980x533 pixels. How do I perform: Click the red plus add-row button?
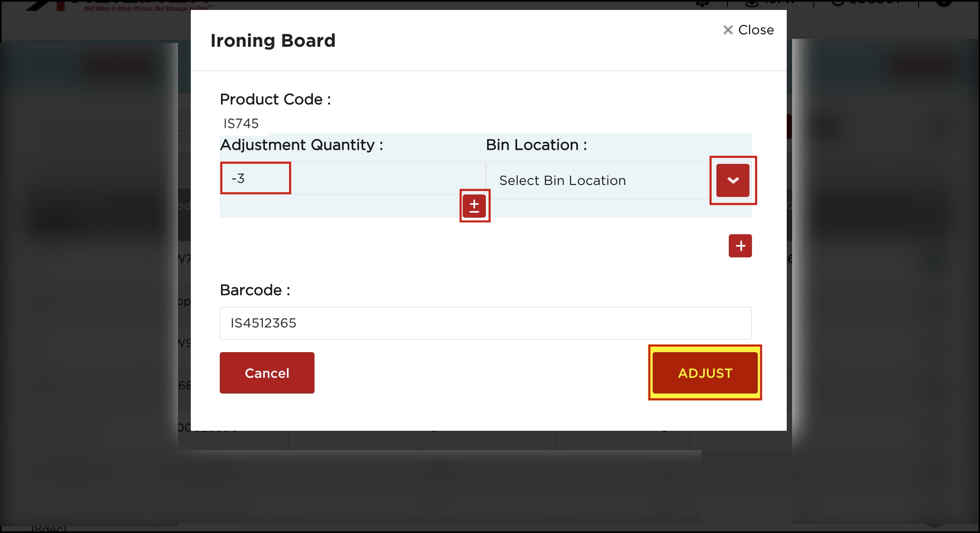pyautogui.click(x=740, y=246)
